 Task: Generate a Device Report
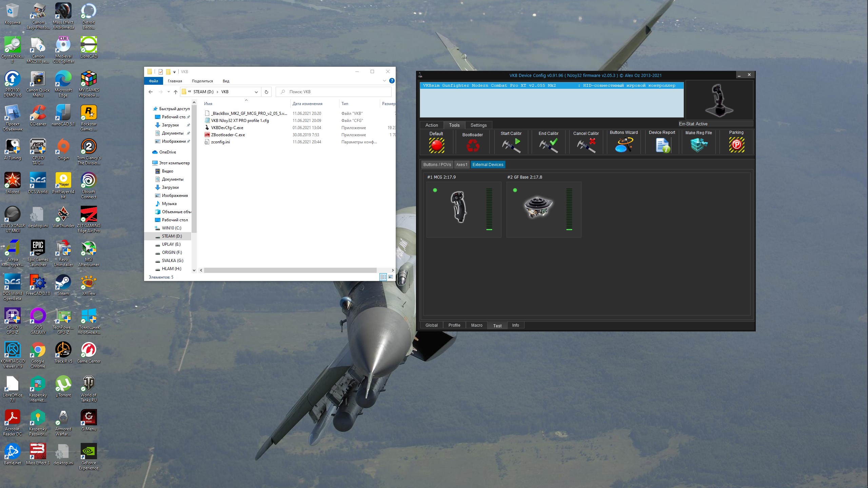click(662, 145)
